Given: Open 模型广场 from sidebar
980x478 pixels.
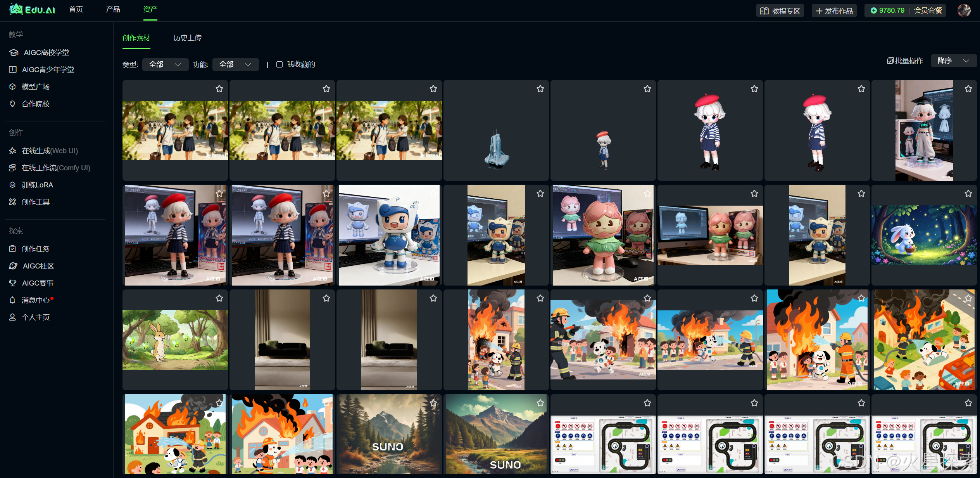Looking at the screenshot, I should pos(35,87).
